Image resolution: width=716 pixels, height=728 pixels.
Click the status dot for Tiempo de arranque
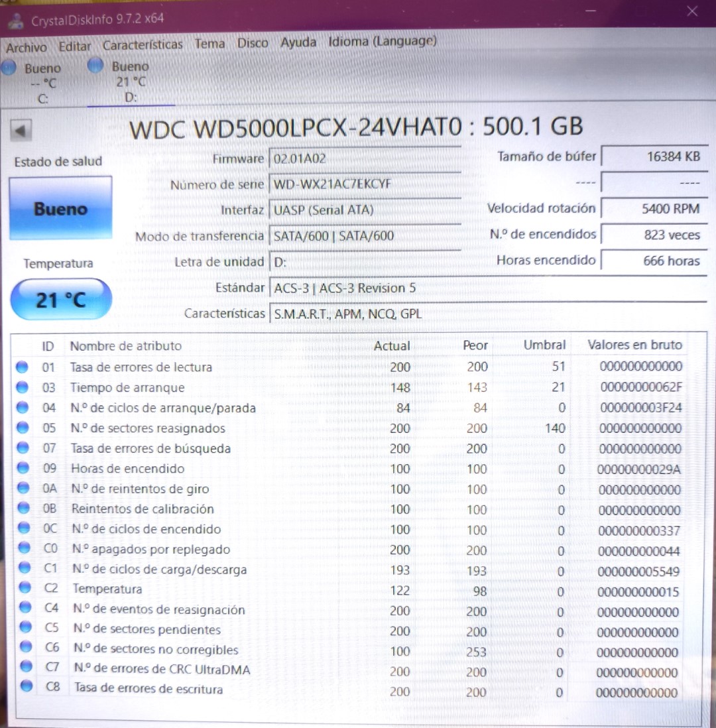pos(23,387)
